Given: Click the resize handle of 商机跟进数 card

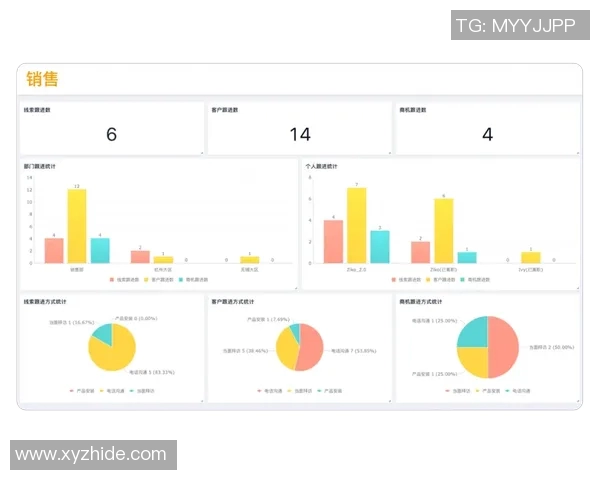Looking at the screenshot, I should (x=578, y=153).
